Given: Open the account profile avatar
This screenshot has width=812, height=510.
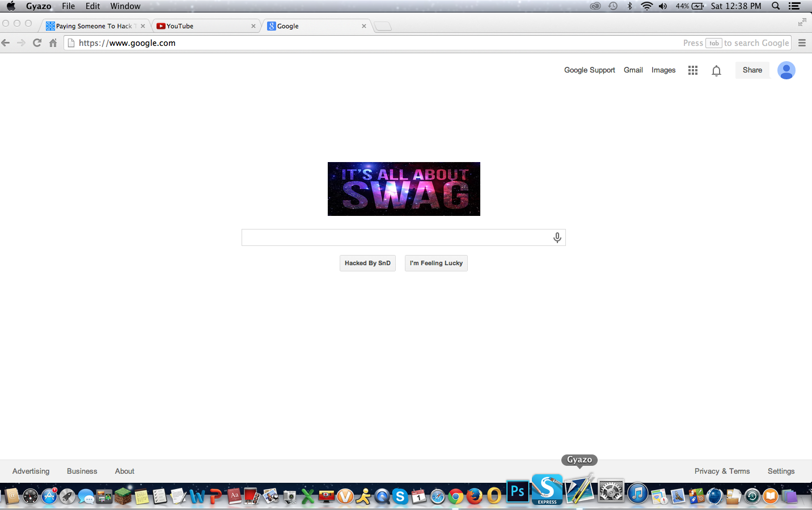Looking at the screenshot, I should (x=786, y=70).
